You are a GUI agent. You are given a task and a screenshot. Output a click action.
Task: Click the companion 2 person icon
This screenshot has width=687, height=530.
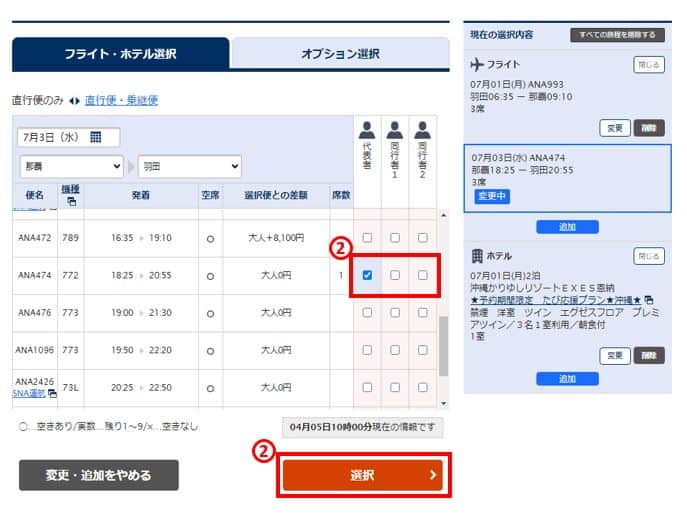(422, 128)
